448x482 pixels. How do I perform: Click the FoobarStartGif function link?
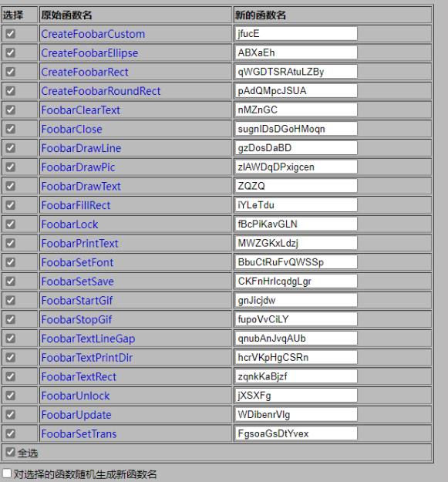click(x=77, y=300)
